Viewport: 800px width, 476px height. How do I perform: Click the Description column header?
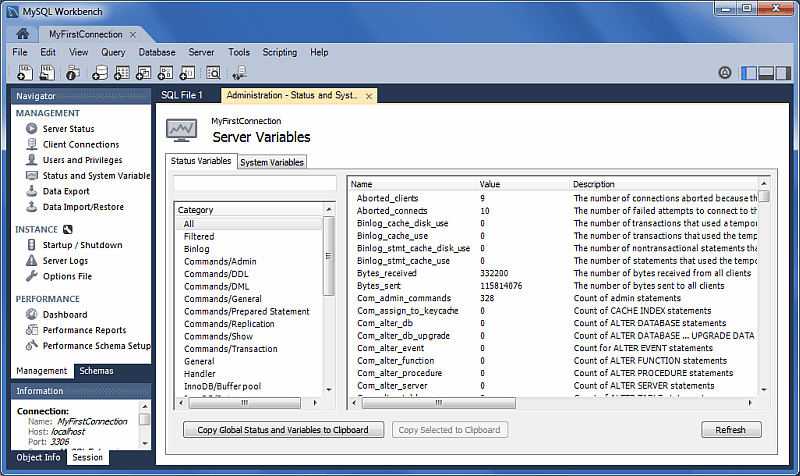tap(664, 184)
